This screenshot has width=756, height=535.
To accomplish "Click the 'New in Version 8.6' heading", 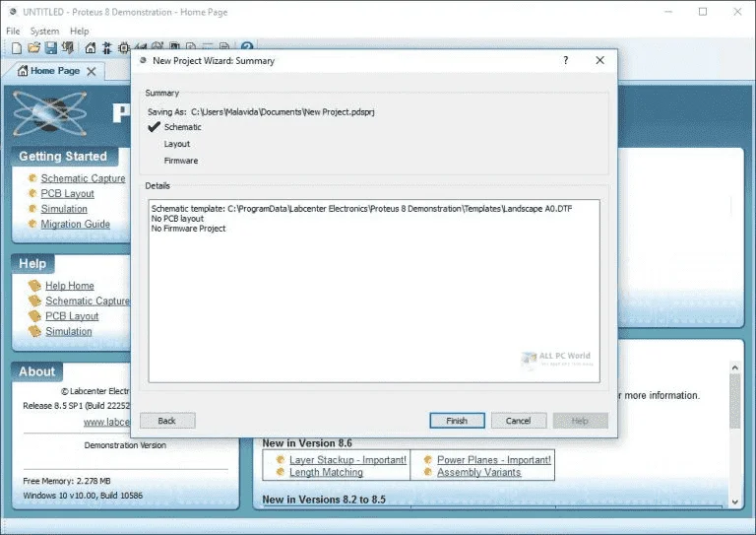I will (x=307, y=442).
